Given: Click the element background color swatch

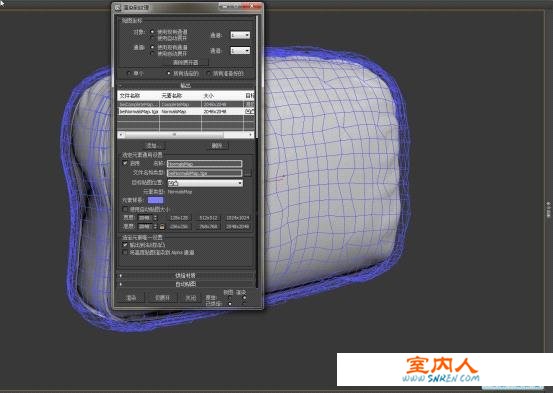Looking at the screenshot, I should (156, 200).
